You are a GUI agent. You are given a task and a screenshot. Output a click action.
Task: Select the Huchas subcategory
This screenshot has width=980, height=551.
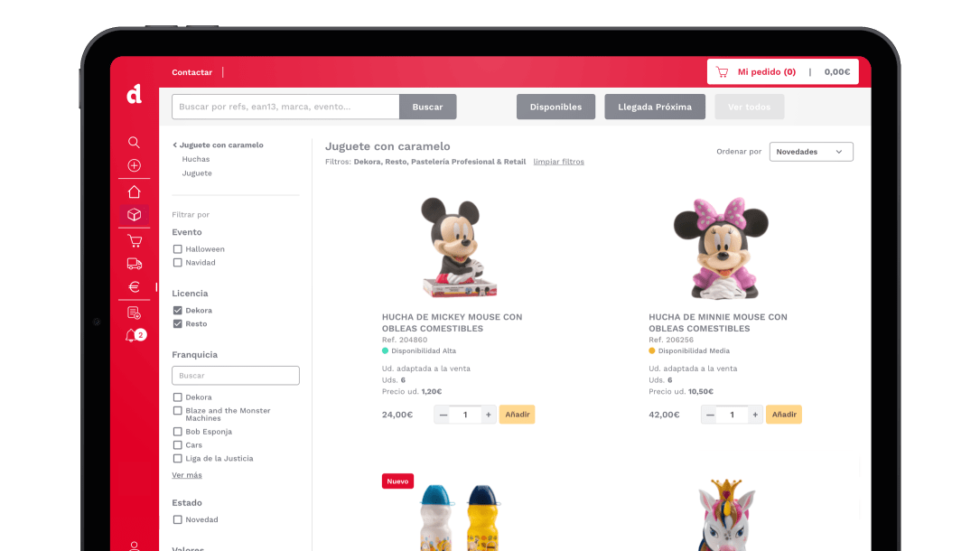(196, 159)
